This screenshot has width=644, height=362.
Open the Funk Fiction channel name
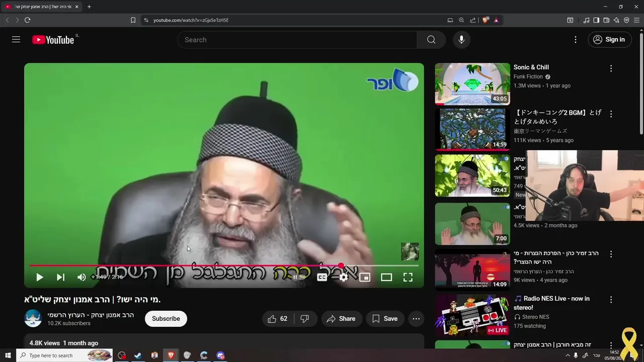528,77
